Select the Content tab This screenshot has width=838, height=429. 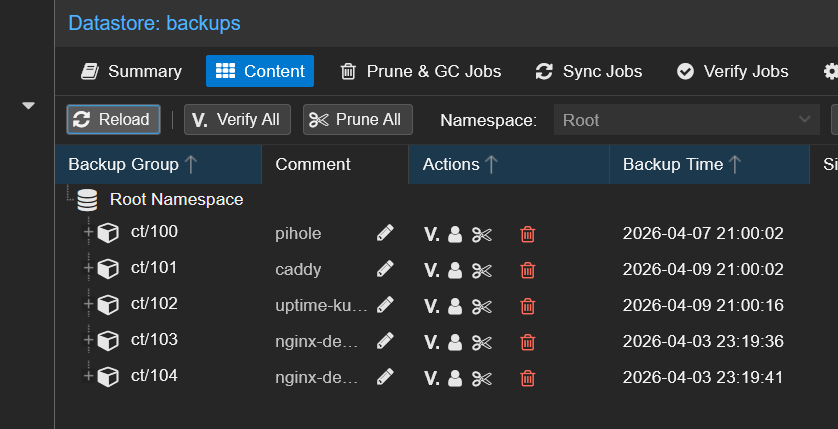point(260,71)
